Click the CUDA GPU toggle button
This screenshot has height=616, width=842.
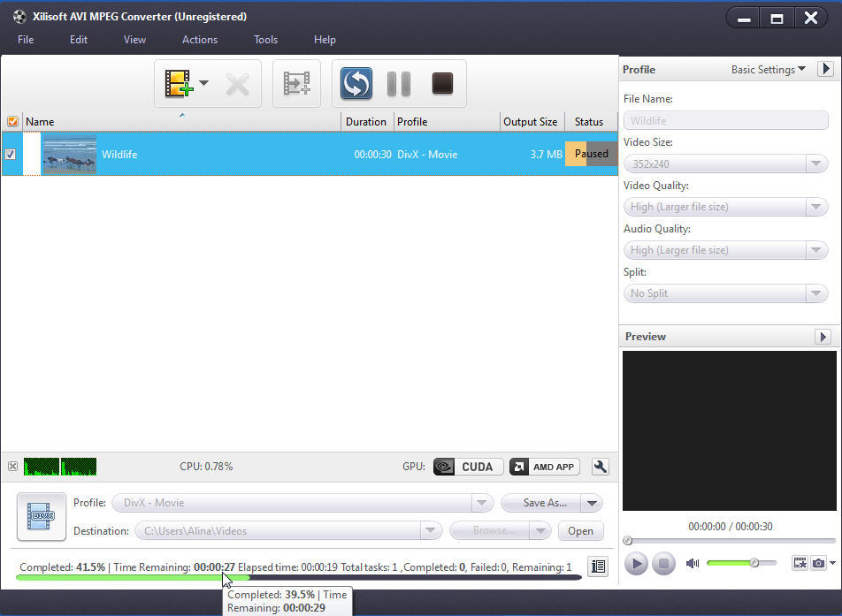tap(468, 466)
